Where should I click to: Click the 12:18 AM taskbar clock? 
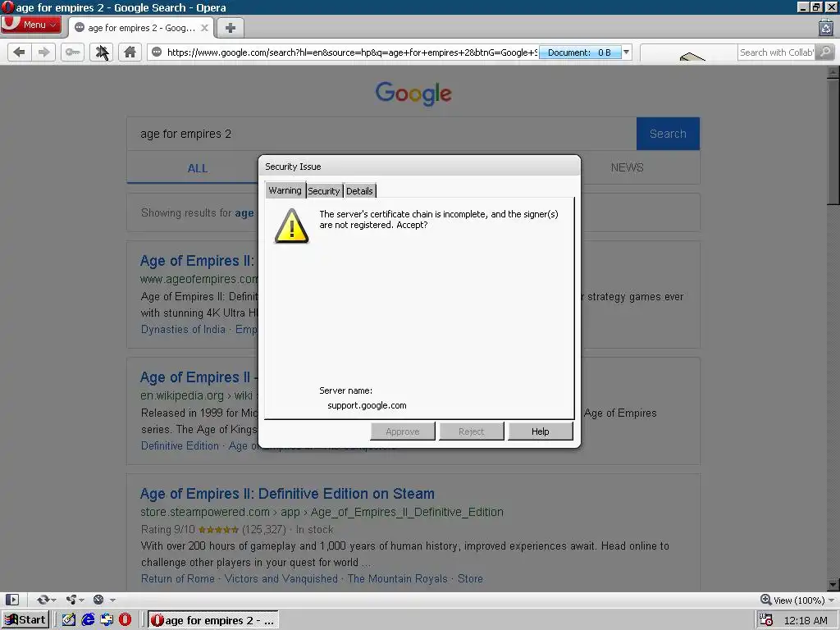point(806,620)
